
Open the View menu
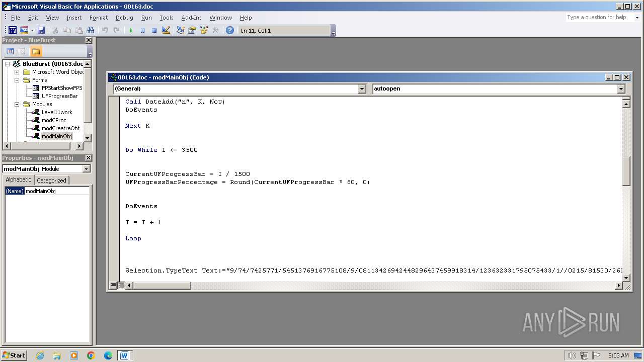point(52,18)
